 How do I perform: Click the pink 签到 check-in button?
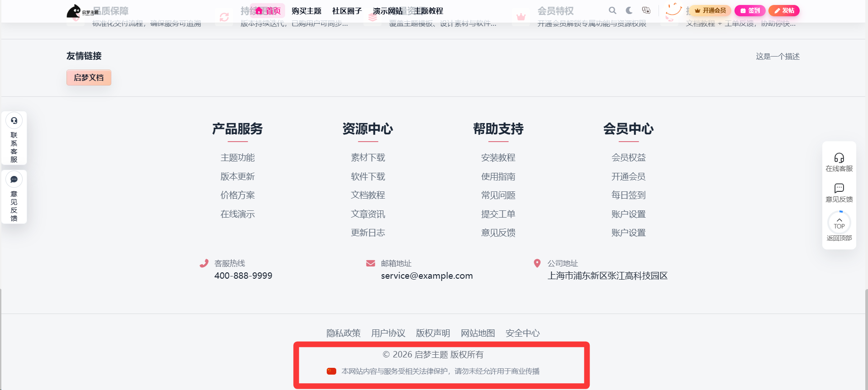[750, 10]
